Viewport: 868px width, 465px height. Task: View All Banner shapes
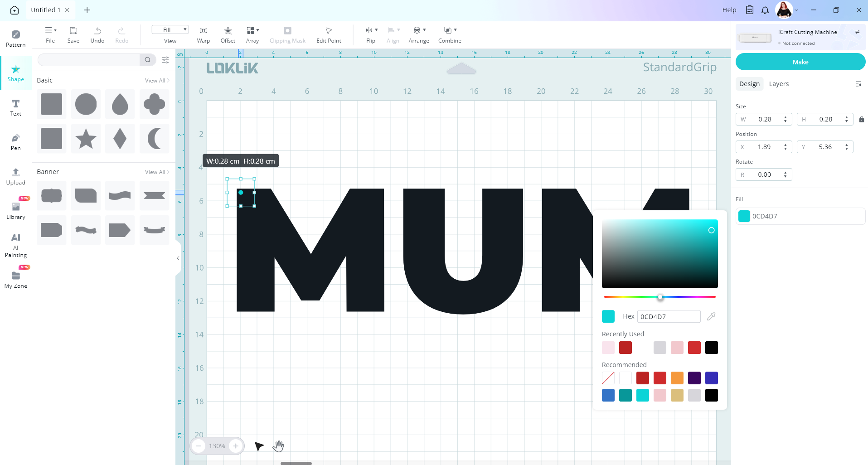(157, 172)
